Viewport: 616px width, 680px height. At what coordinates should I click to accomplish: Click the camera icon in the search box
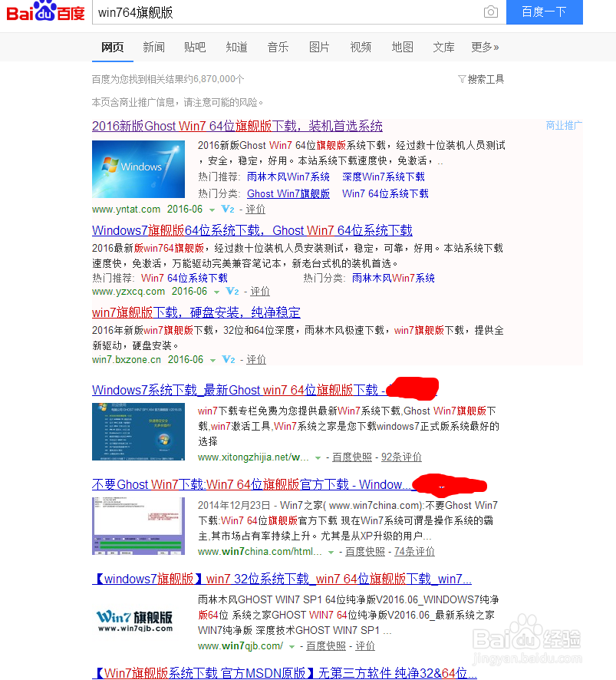[x=489, y=12]
